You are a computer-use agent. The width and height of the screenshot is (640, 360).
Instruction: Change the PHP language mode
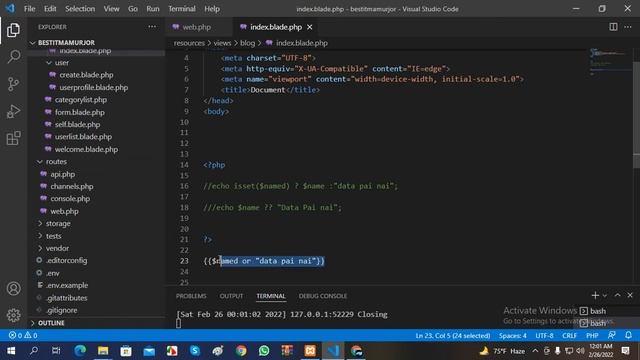pyautogui.click(x=592, y=336)
